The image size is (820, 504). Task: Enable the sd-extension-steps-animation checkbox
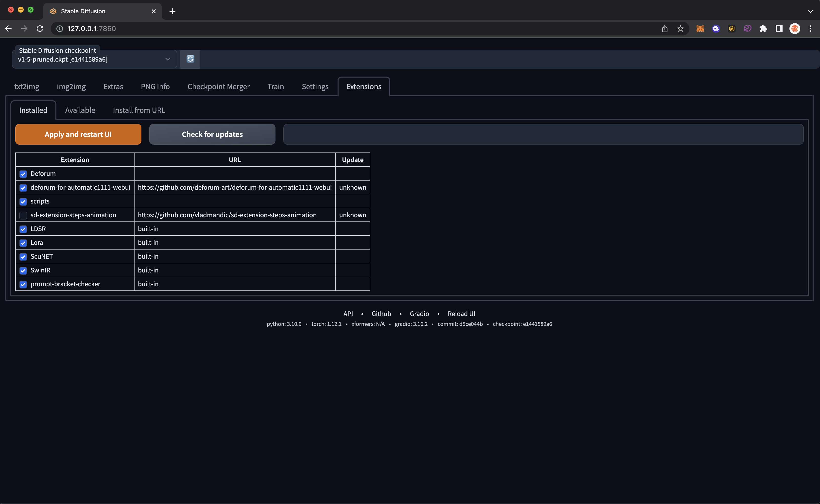pyautogui.click(x=23, y=215)
